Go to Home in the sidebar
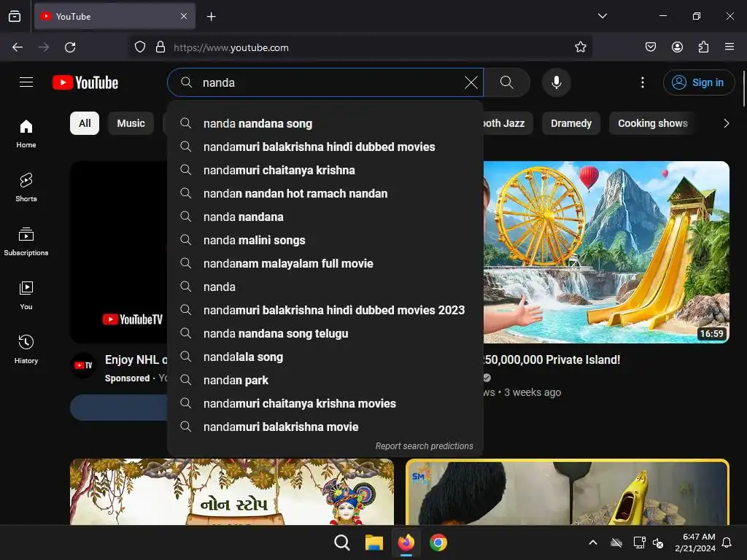This screenshot has width=747, height=560. 26,134
